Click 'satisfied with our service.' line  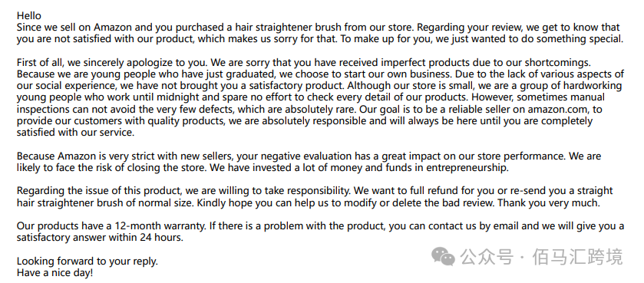pyautogui.click(x=75, y=133)
